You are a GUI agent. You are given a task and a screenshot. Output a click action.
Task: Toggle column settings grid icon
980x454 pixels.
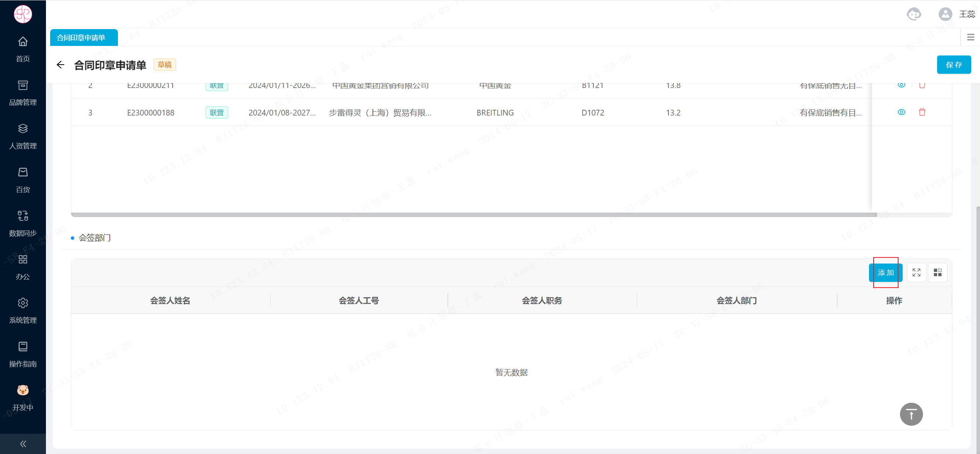point(938,273)
